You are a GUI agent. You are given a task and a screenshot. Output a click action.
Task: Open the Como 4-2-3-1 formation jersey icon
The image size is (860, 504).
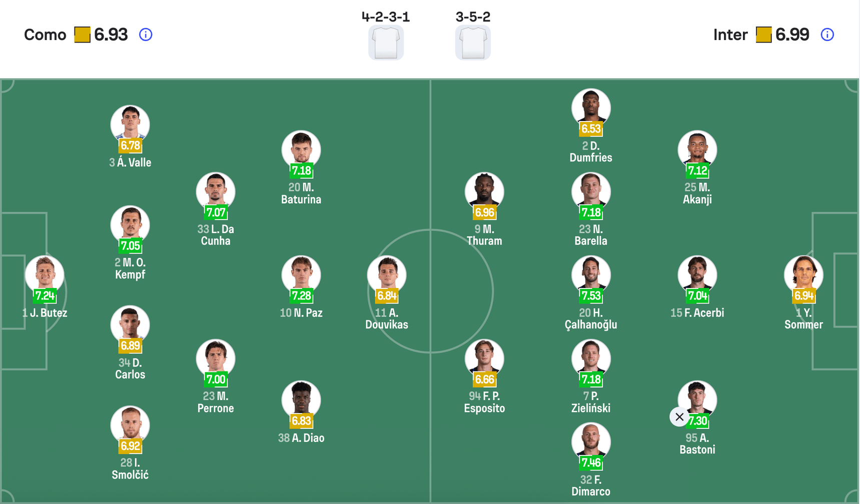click(385, 42)
